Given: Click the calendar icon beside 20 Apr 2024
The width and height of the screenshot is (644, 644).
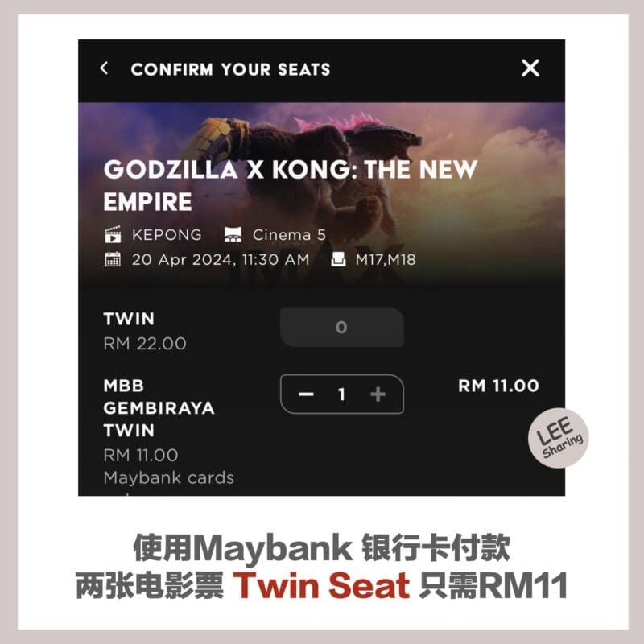Looking at the screenshot, I should pos(113,259).
